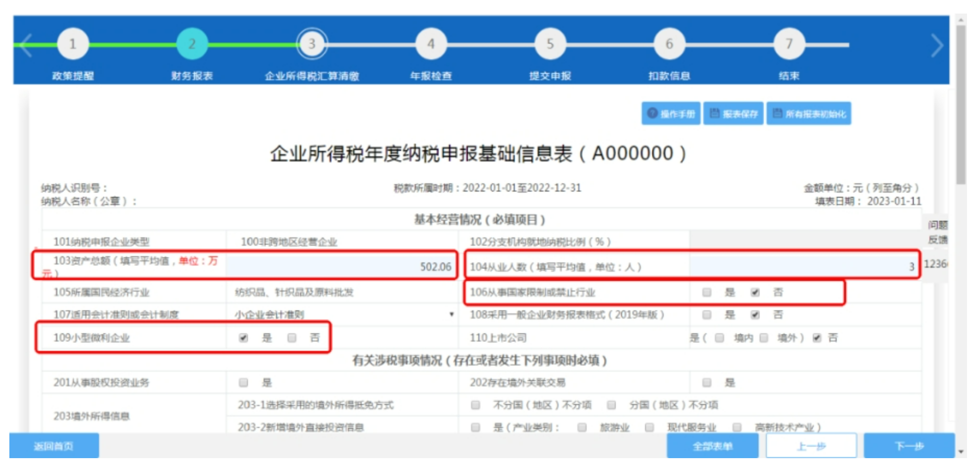Click the 103资产总额 input field

coord(341,267)
